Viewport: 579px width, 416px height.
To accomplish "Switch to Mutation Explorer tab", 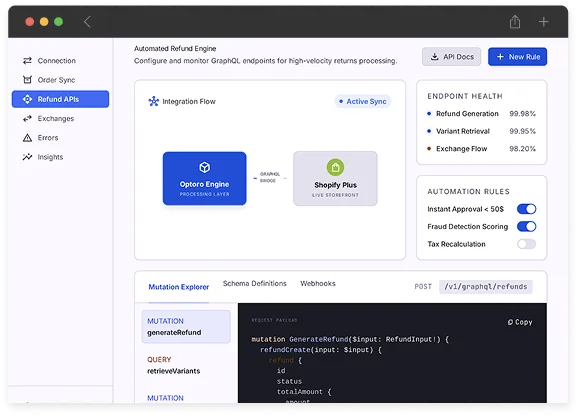I will click(x=179, y=287).
